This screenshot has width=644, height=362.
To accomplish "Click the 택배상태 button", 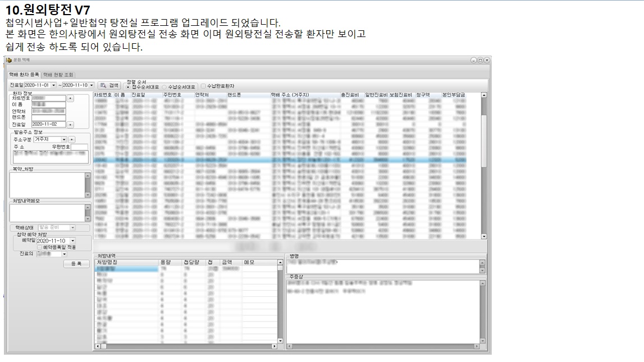I will [x=23, y=227].
